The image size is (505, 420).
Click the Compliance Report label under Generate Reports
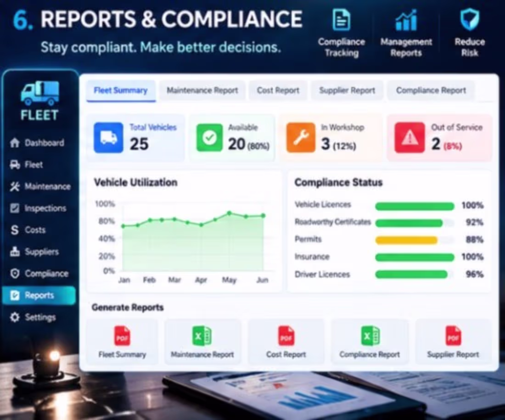(370, 354)
